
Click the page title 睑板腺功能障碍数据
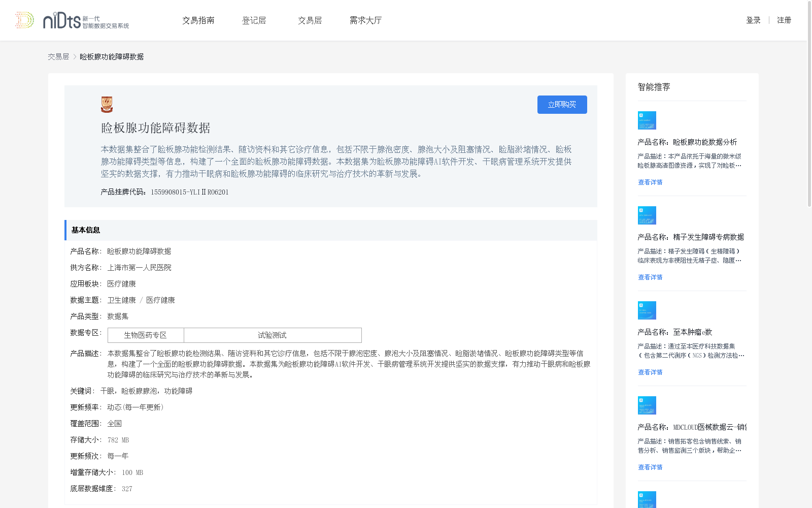click(x=155, y=128)
